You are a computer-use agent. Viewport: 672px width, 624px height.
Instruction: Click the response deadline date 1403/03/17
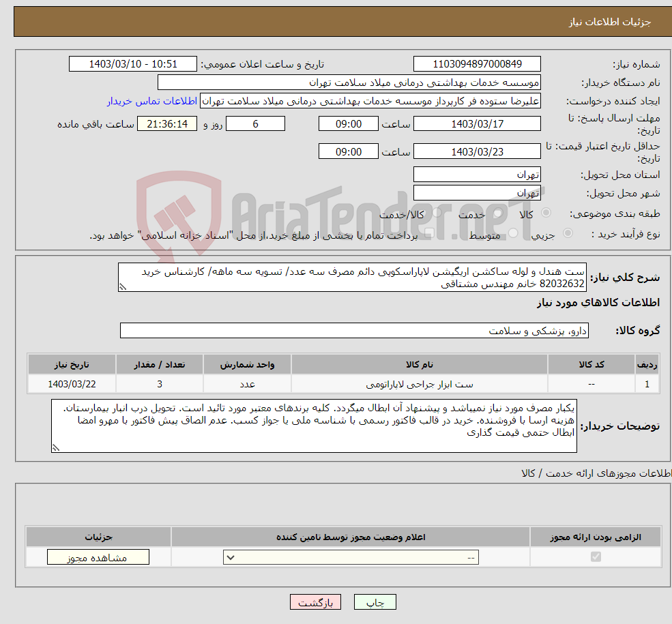[x=477, y=123]
